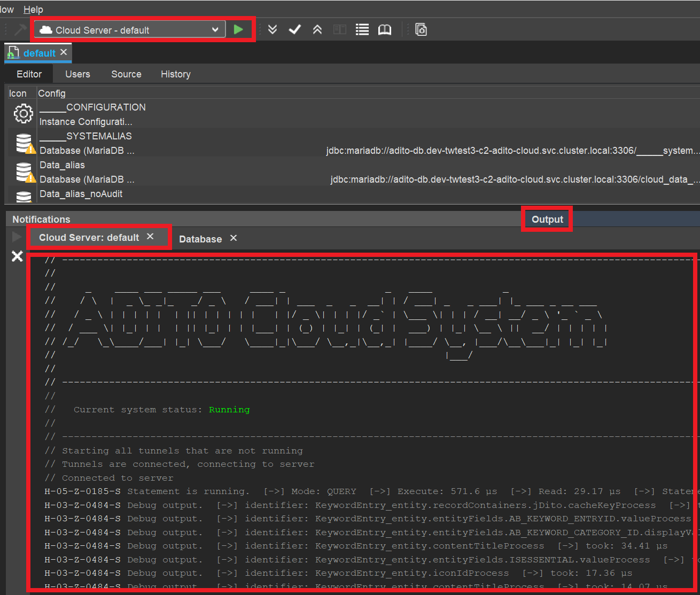The image size is (700, 595).
Task: Click the Output panel title
Action: tap(547, 220)
